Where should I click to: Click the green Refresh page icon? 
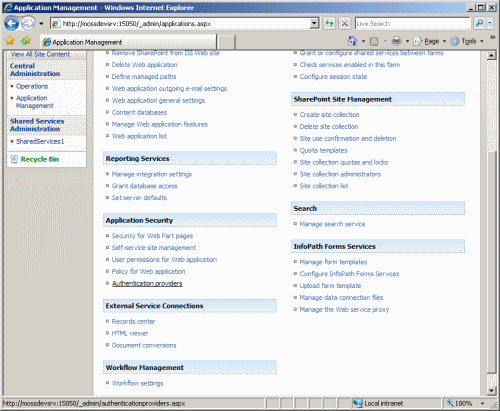pos(329,24)
